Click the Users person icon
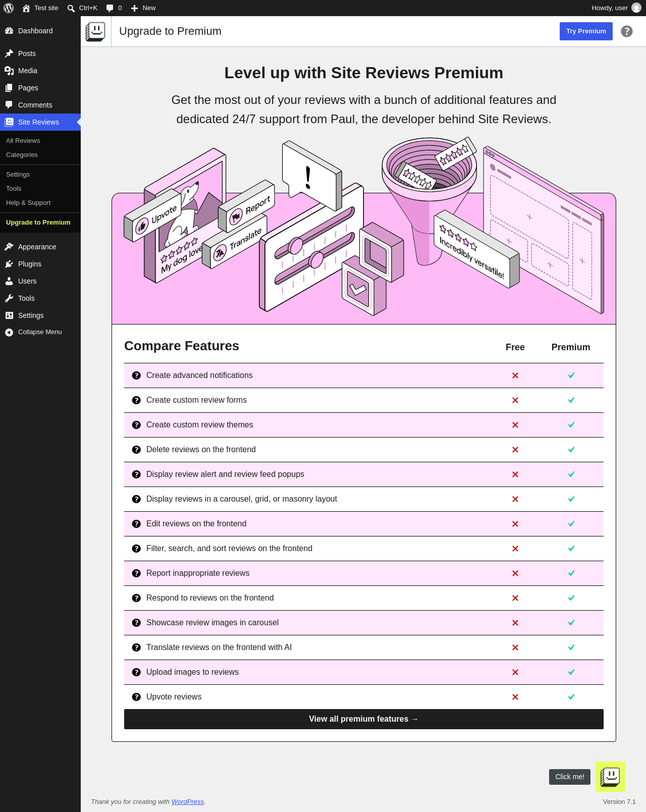Viewport: 646px width, 812px height. point(9,281)
